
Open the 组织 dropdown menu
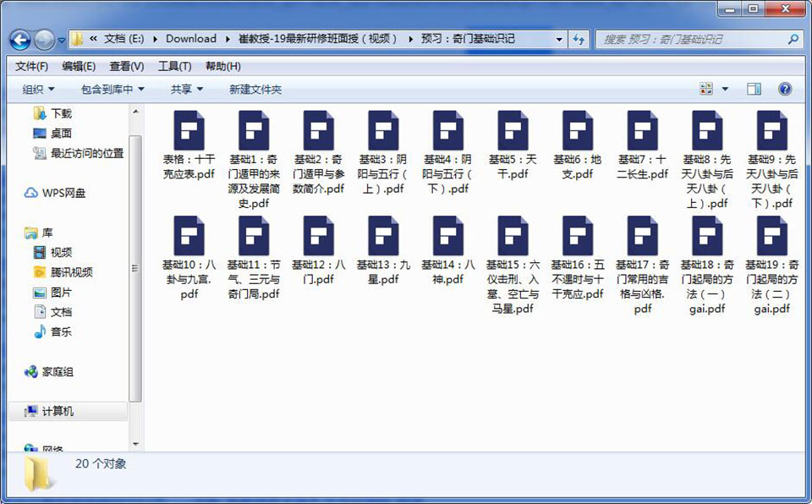(x=38, y=89)
